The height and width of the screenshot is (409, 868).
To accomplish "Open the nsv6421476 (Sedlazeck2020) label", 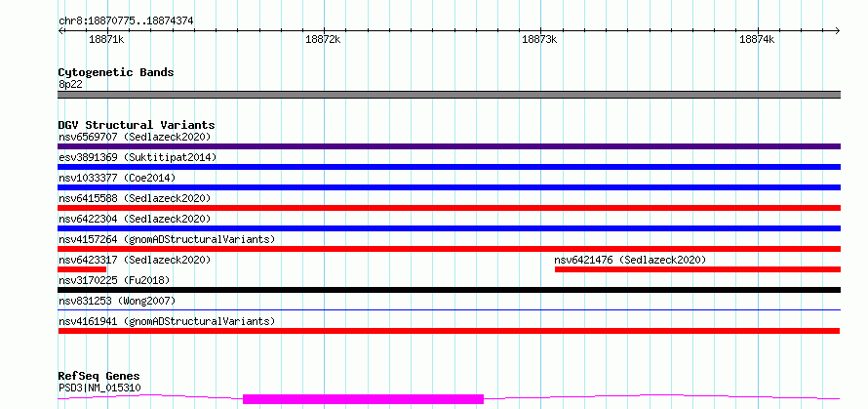I will click(x=630, y=260).
